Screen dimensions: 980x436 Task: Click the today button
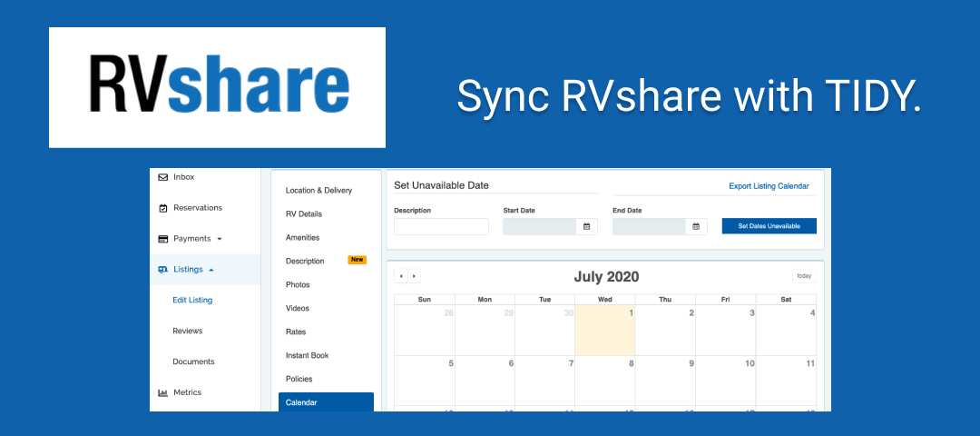tap(804, 276)
